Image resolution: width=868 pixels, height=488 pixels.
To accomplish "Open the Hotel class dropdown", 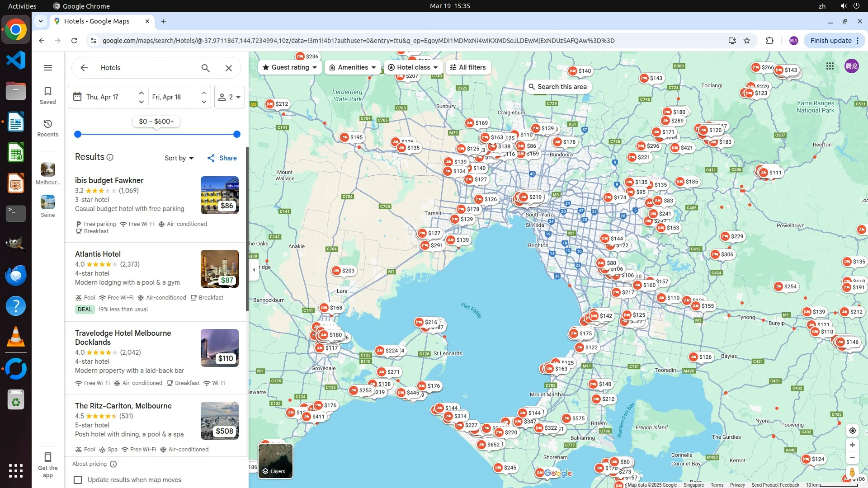I will point(414,67).
